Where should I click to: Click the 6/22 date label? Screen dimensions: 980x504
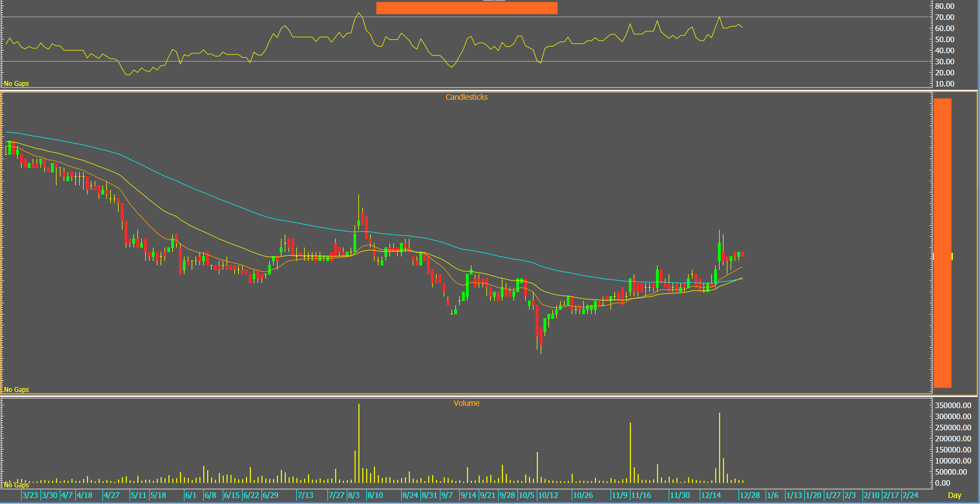[x=251, y=495]
